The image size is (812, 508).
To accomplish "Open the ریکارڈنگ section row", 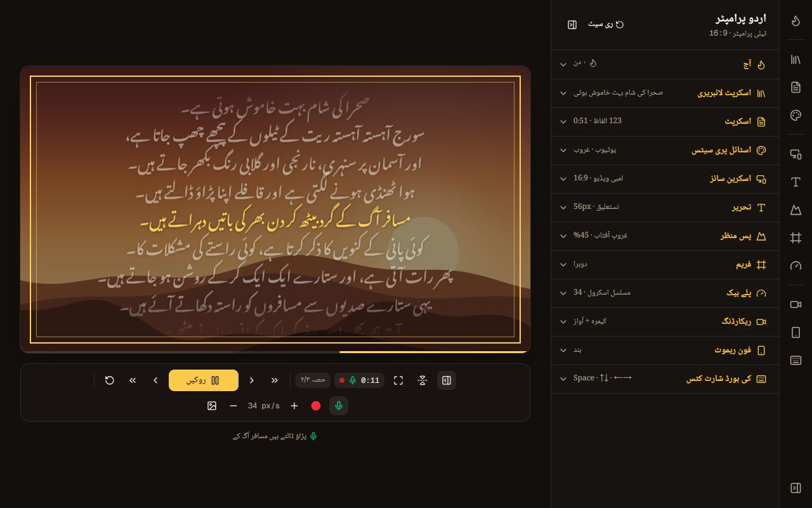I will tap(665, 322).
